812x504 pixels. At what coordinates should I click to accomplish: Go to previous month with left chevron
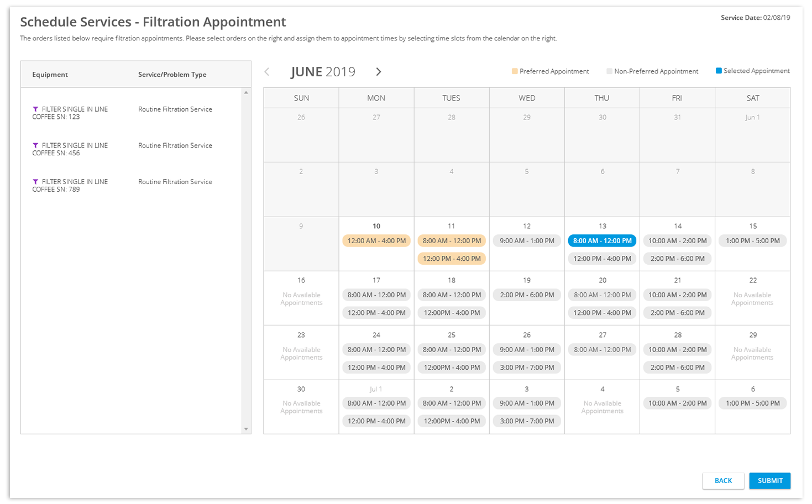click(x=267, y=72)
